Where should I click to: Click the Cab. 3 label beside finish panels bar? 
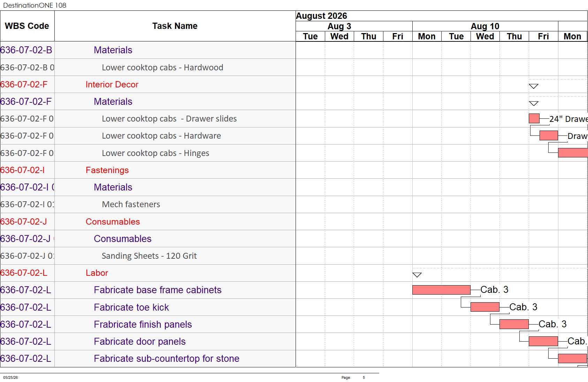click(x=552, y=324)
